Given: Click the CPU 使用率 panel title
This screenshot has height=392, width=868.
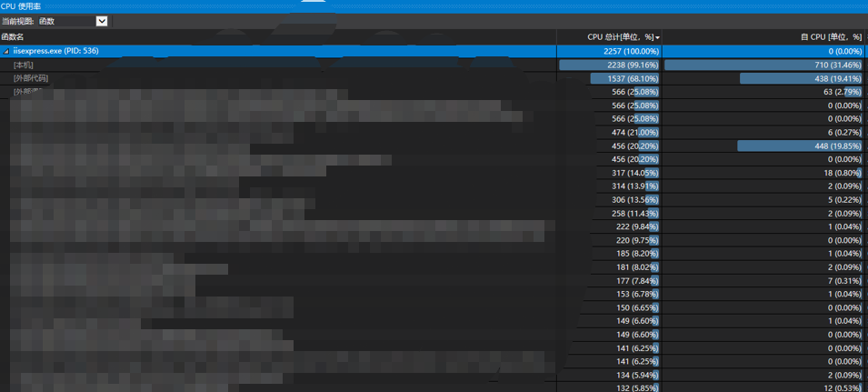Looking at the screenshot, I should 20,6.
